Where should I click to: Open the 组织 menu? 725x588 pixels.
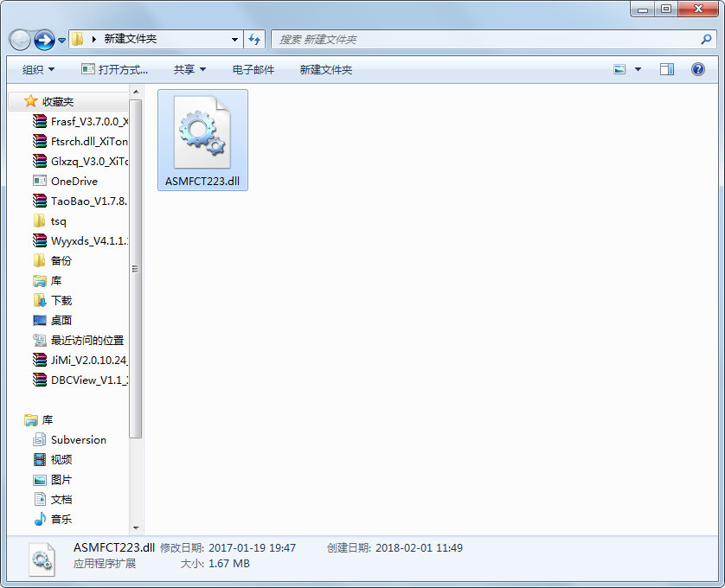(38, 69)
